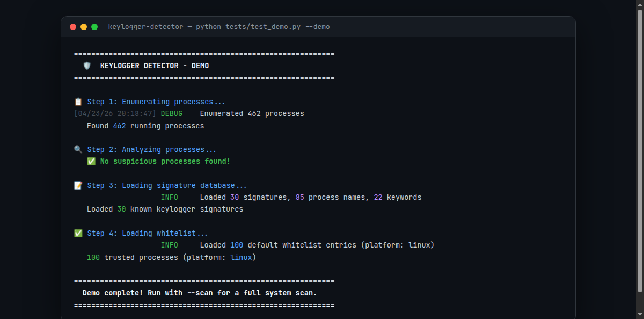
Task: Maximize the terminal with the green button
Action: tap(94, 27)
